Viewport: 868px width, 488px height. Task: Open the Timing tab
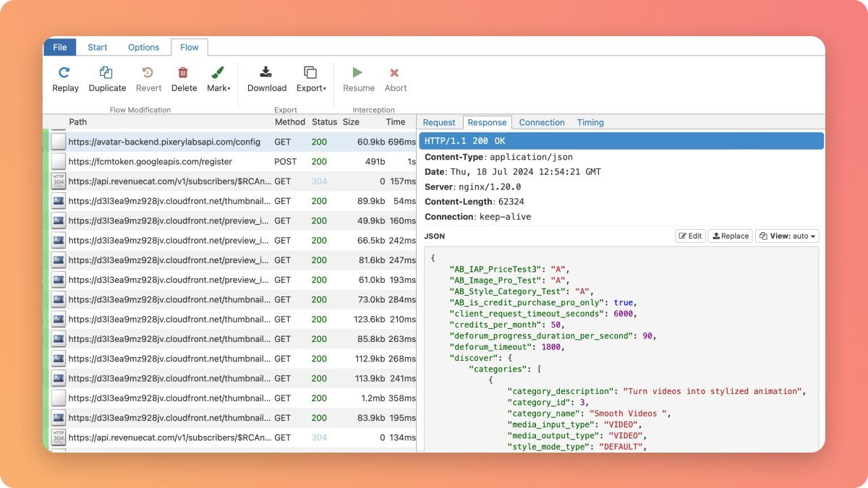click(x=590, y=122)
